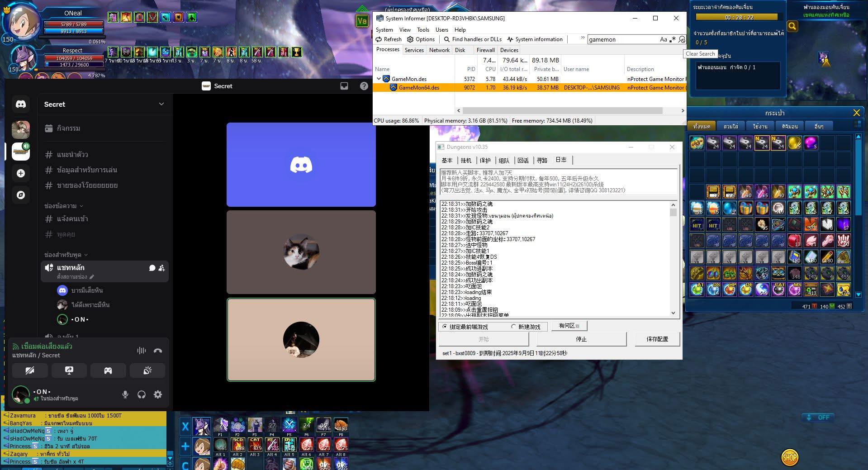
Task: Select the 绑定最前端游戏 radio option
Action: 445,327
